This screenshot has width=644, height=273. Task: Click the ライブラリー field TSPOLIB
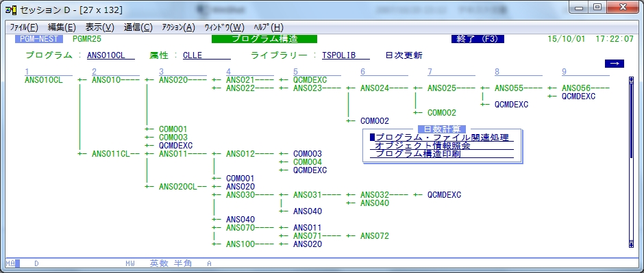pos(346,55)
